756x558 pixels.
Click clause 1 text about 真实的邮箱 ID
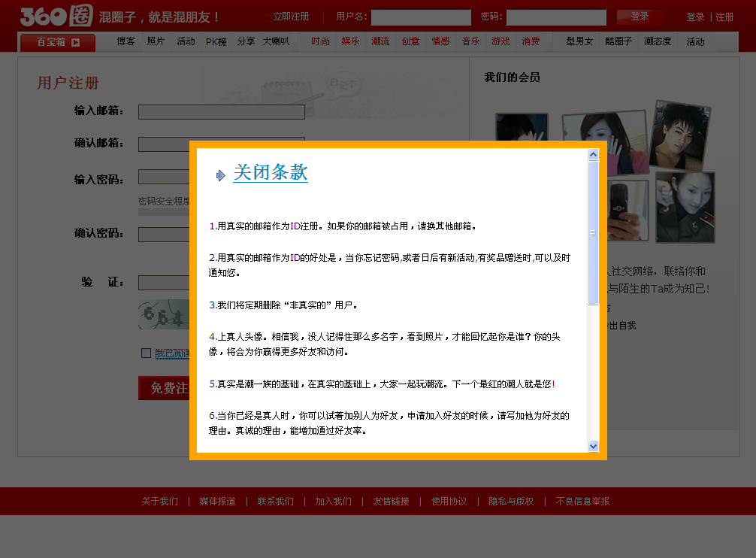(x=343, y=226)
